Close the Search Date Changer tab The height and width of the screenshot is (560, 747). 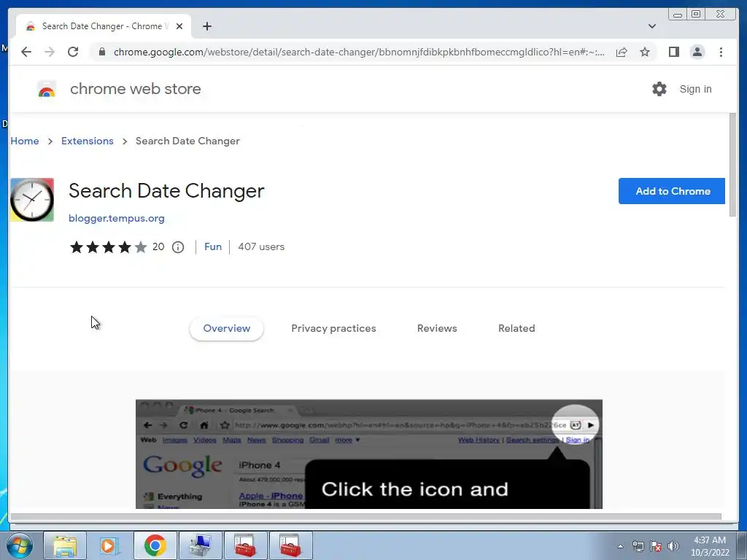pyautogui.click(x=179, y=26)
